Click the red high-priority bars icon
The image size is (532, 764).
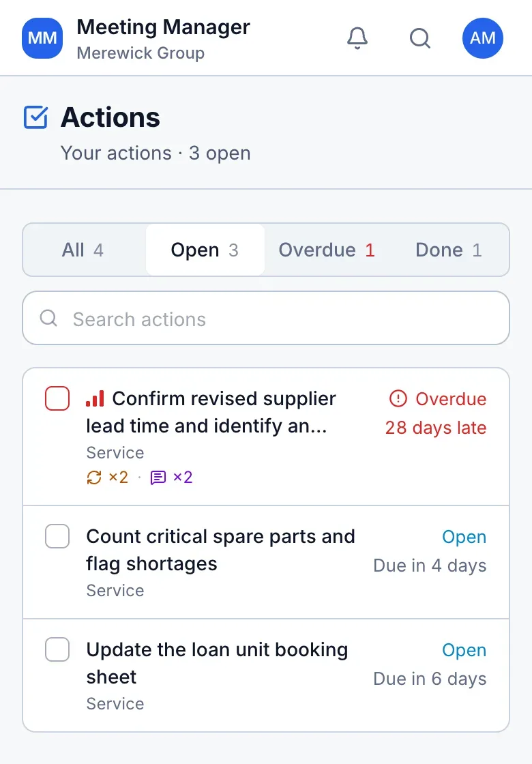95,398
